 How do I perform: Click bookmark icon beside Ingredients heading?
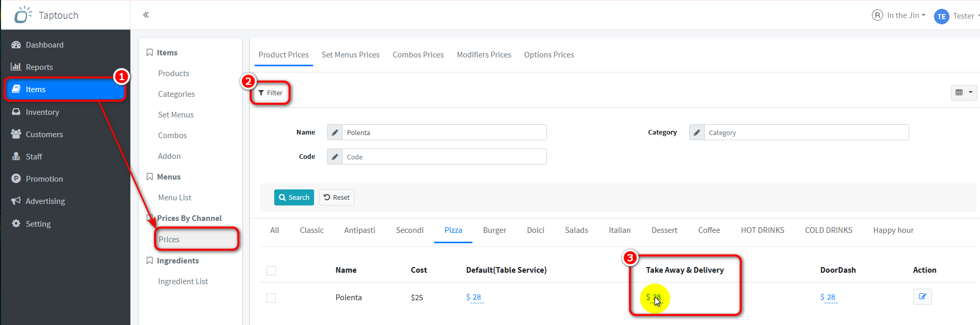(150, 261)
